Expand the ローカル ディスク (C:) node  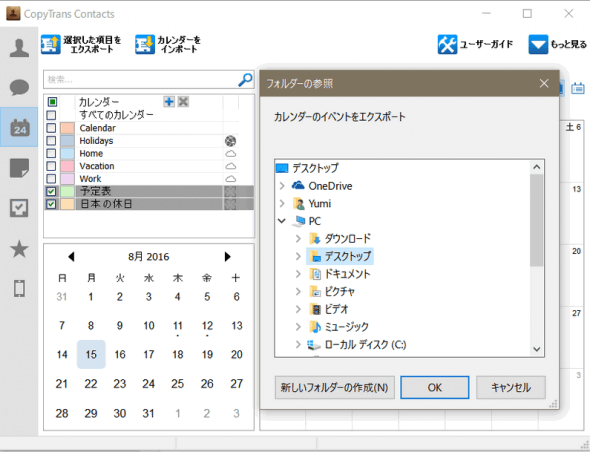[298, 344]
